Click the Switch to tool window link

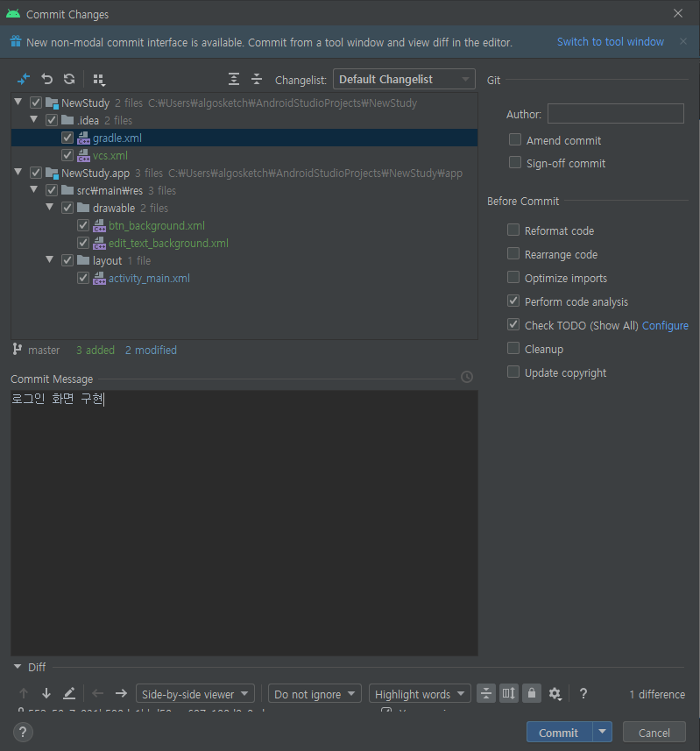(611, 42)
